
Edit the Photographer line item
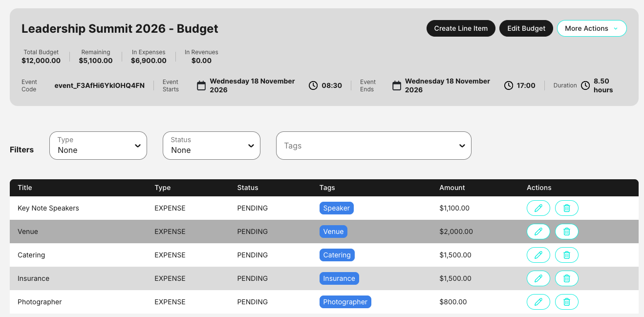538,302
